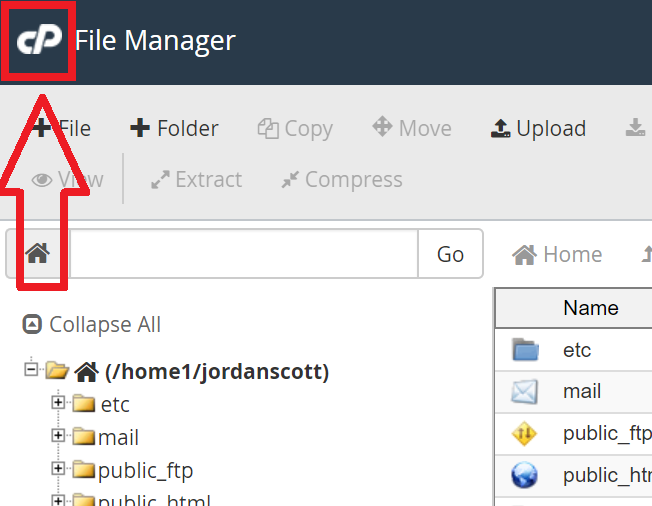Click the public_ftp arrows icon in file list
652x506 pixels.
click(525, 433)
